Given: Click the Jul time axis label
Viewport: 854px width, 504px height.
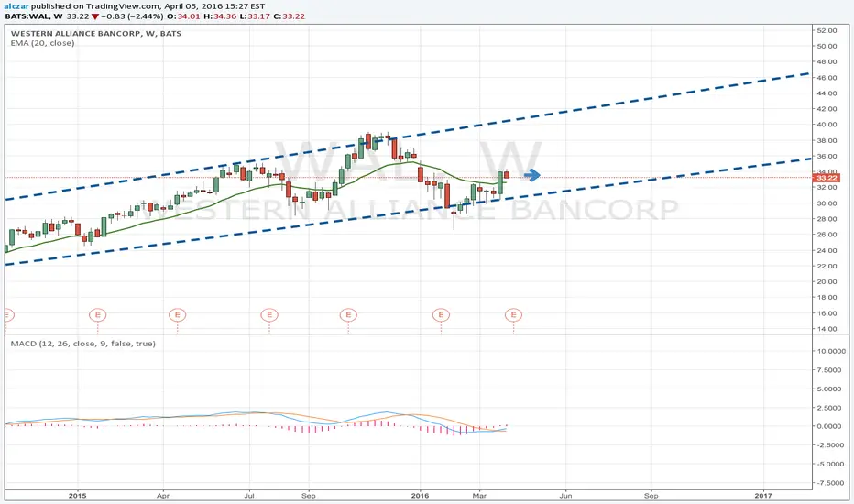Looking at the screenshot, I should 249,496.
